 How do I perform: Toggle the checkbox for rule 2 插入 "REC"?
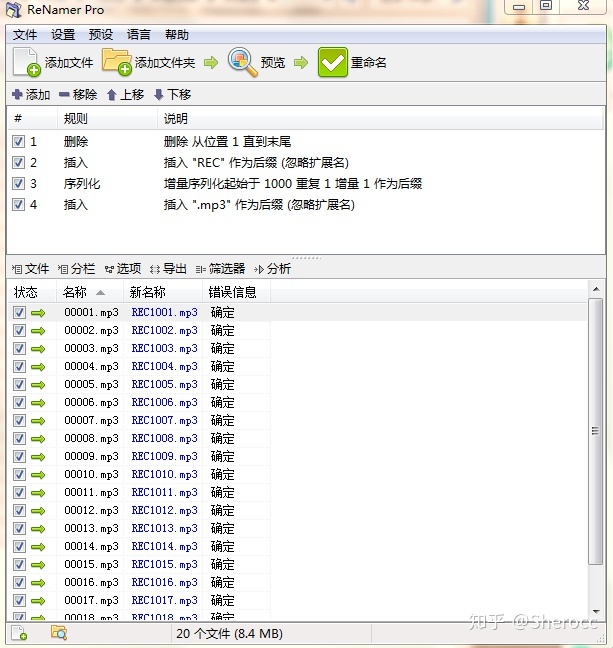click(x=18, y=162)
